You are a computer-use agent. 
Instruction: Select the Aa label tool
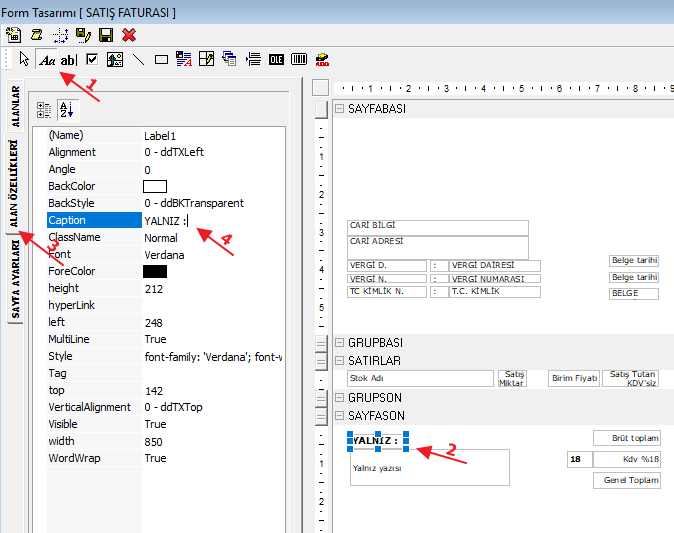point(46,60)
